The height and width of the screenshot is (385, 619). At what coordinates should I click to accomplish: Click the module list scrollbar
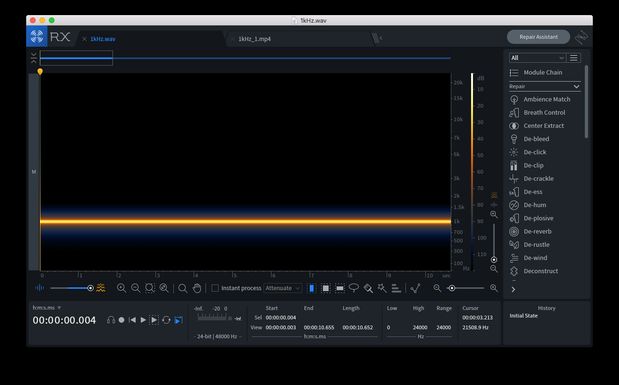[x=586, y=101]
